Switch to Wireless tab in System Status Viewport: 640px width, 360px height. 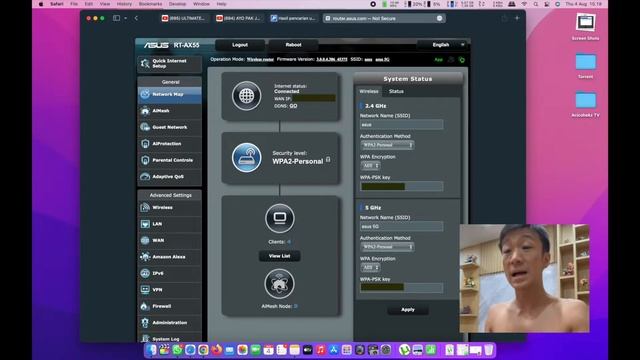[369, 91]
